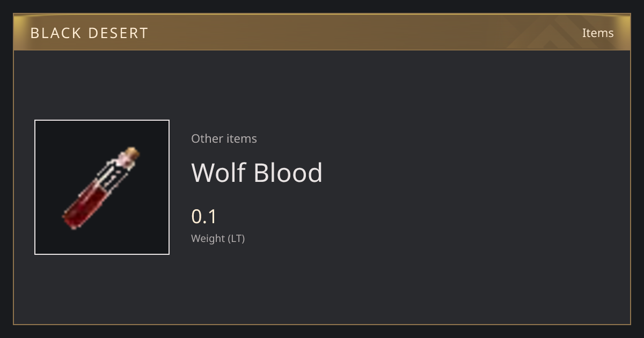Select the white-framed item thumbnail box
Screen dimensions: 644x338
coord(102,187)
